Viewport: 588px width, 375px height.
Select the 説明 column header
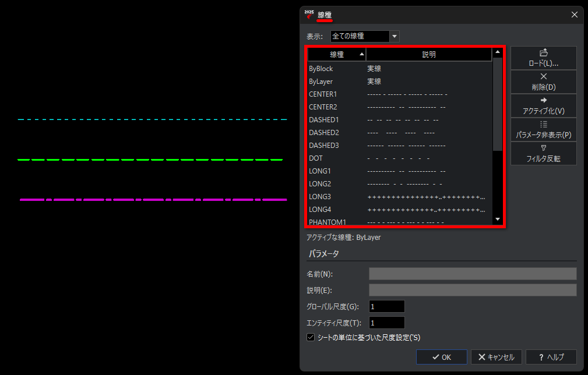(x=428, y=54)
